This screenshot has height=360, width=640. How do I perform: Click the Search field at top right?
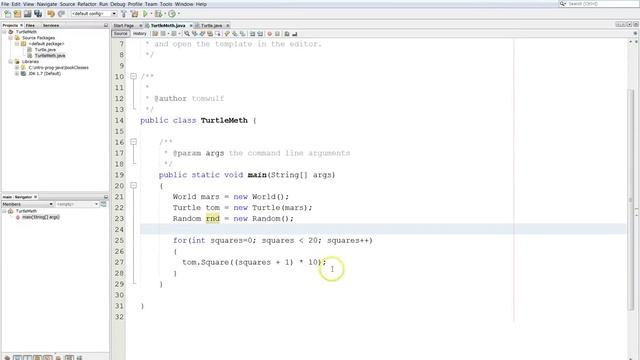[x=598, y=4]
